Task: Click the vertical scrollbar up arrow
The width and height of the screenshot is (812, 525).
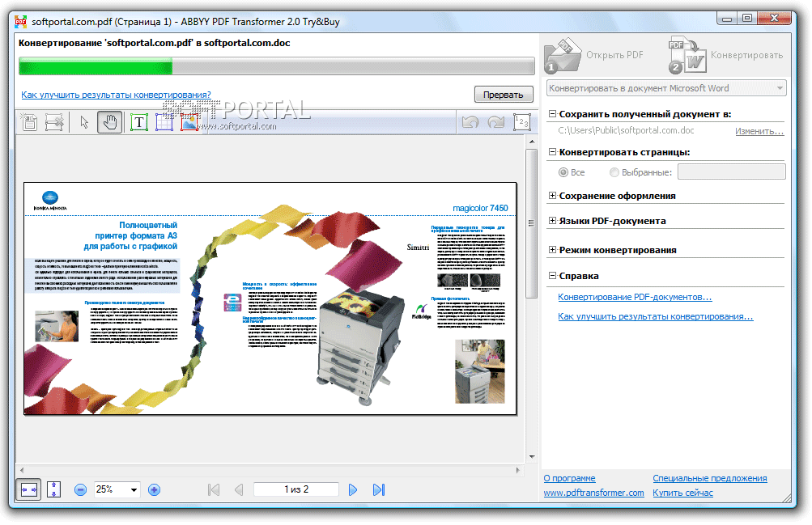Action: (x=532, y=142)
